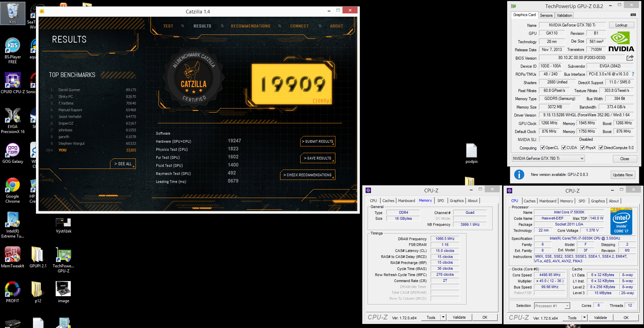Click the bus interface question mark in GPU-Z
This screenshot has width=644, height=328.
[x=633, y=74]
